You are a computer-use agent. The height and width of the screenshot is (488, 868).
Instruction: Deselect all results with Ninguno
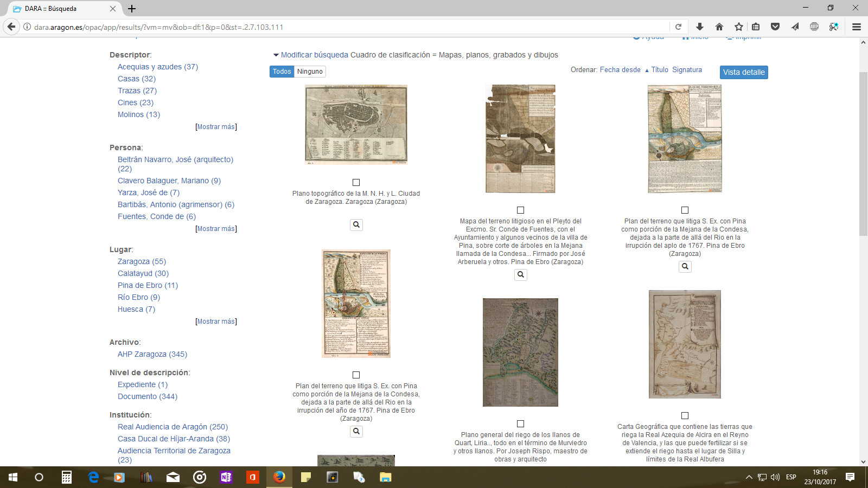tap(310, 72)
